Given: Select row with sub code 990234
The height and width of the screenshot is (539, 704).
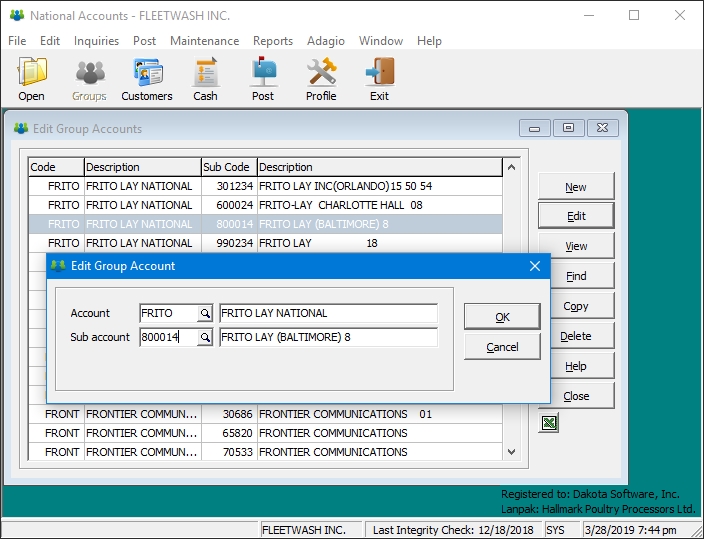Looking at the screenshot, I should [x=265, y=243].
